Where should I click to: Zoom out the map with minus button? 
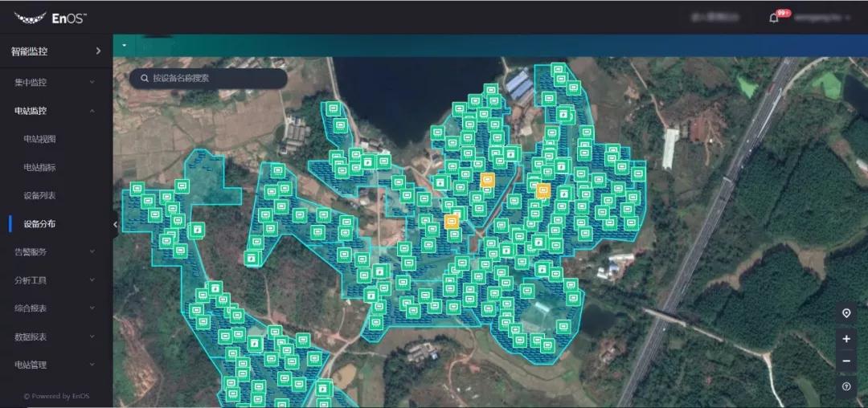(845, 361)
